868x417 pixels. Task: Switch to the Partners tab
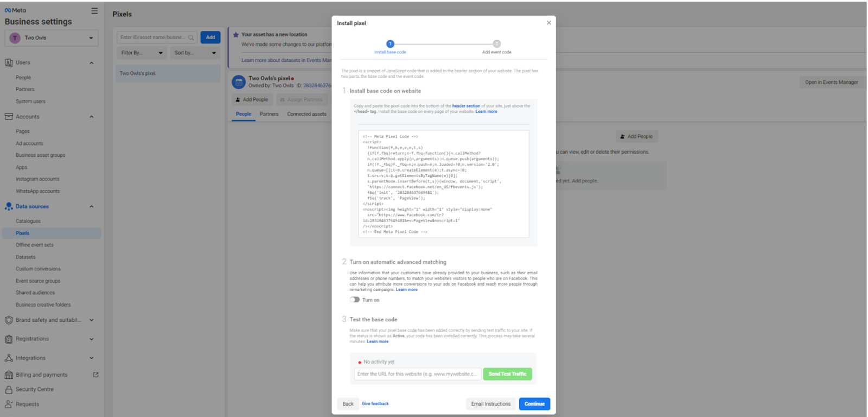tap(269, 114)
